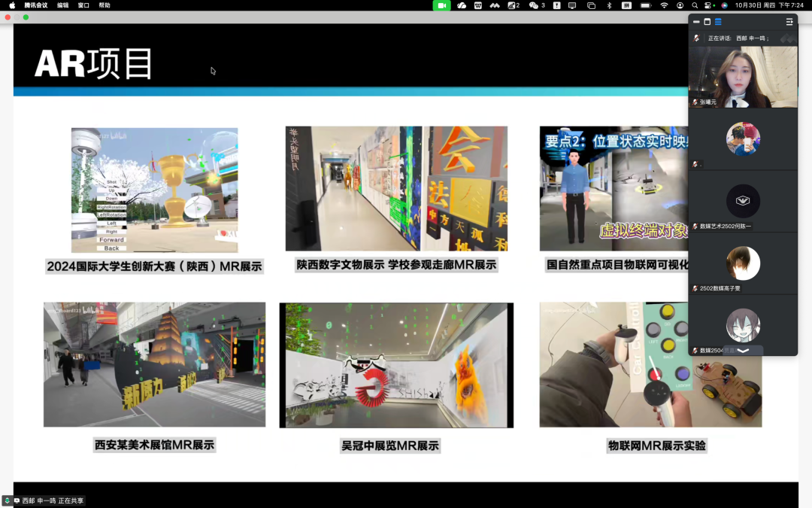812x508 pixels.
Task: Click the panel collapse arrow icon at top right
Action: point(789,22)
